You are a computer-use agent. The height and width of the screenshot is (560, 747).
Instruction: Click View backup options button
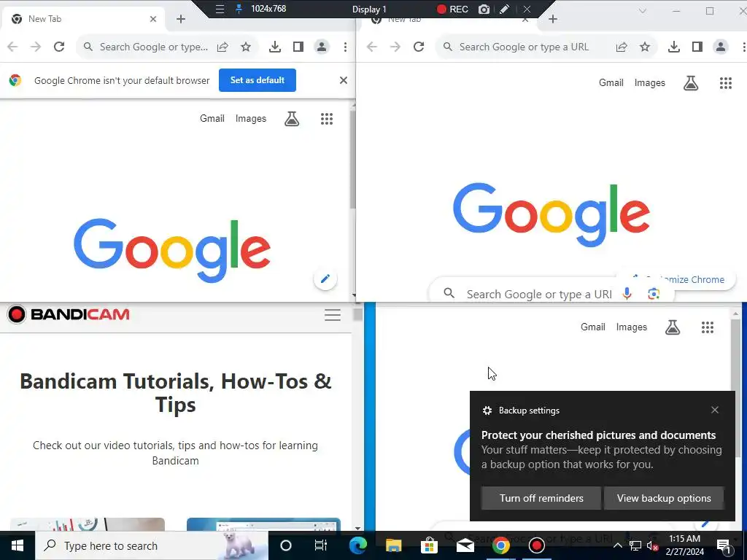(664, 498)
